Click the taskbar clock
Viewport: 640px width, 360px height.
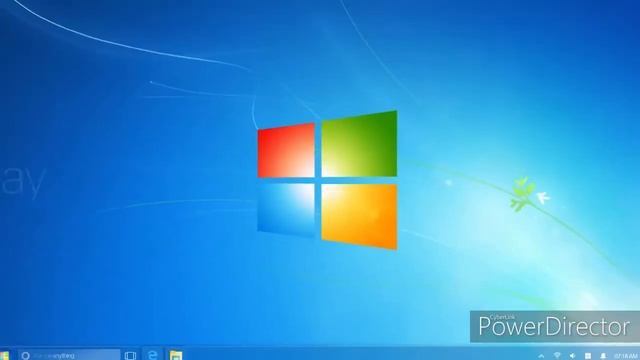click(x=626, y=356)
